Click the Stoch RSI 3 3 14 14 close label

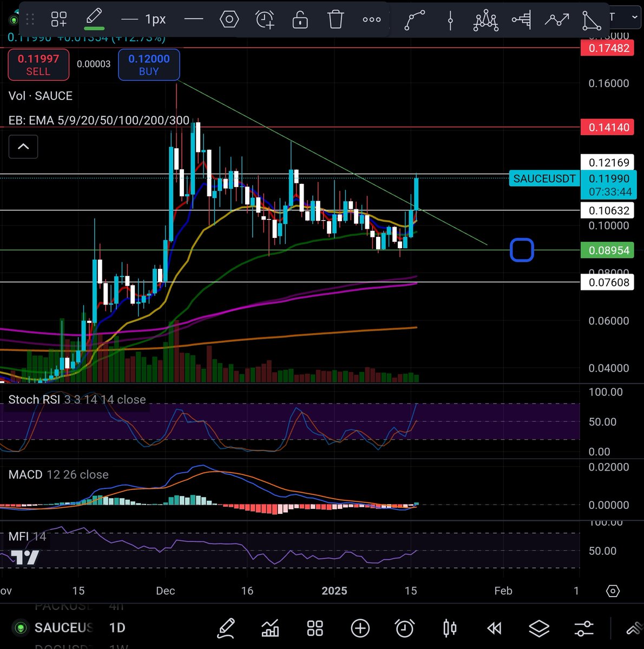coord(77,400)
